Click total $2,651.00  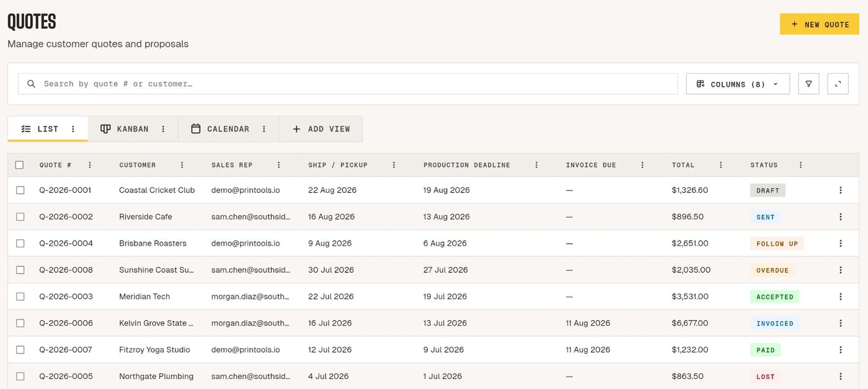(x=690, y=244)
